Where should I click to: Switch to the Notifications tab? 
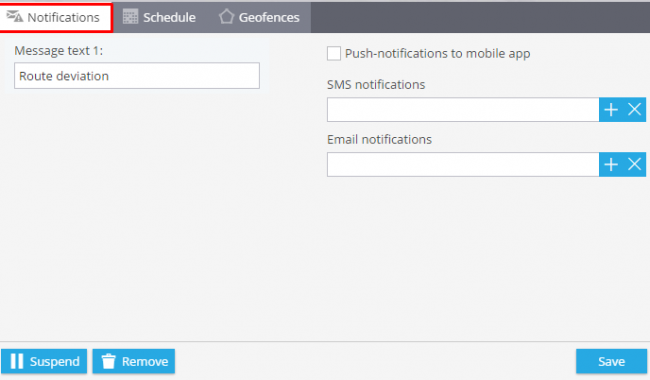56,17
